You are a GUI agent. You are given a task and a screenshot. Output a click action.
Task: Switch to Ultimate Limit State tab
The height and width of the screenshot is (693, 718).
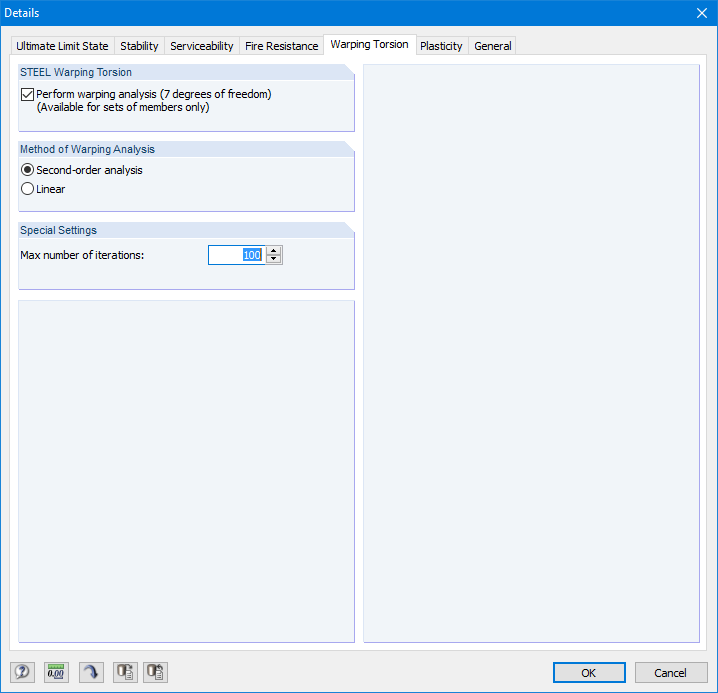pyautogui.click(x=62, y=46)
